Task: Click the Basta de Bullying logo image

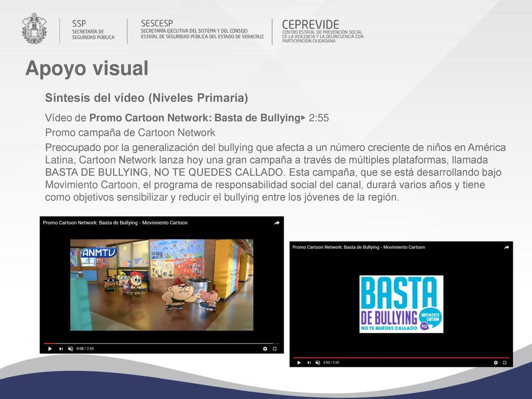Action: [402, 304]
